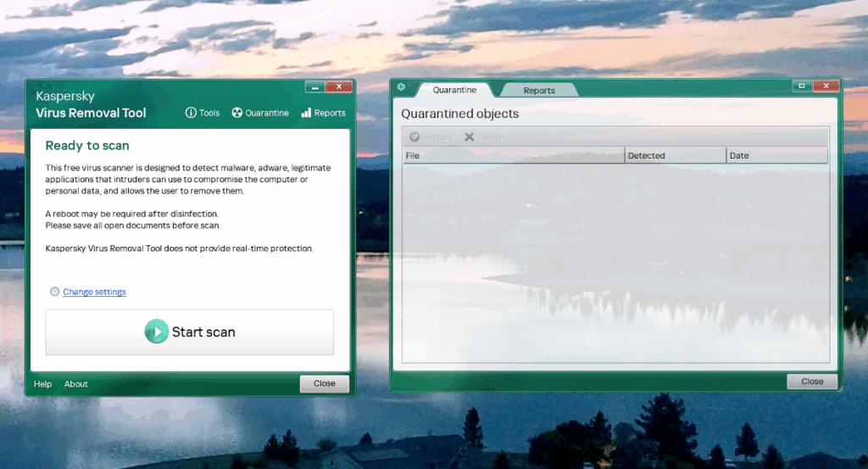Click the Ready to scan heading
This screenshot has height=469, width=868.
(x=87, y=146)
